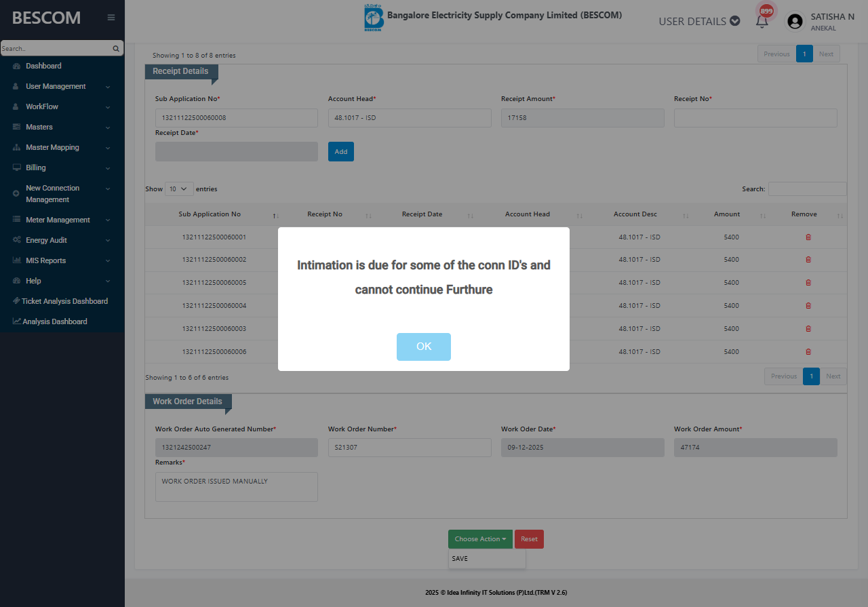868x607 pixels.
Task: Open Analysis Dashboard sidebar item
Action: [55, 321]
